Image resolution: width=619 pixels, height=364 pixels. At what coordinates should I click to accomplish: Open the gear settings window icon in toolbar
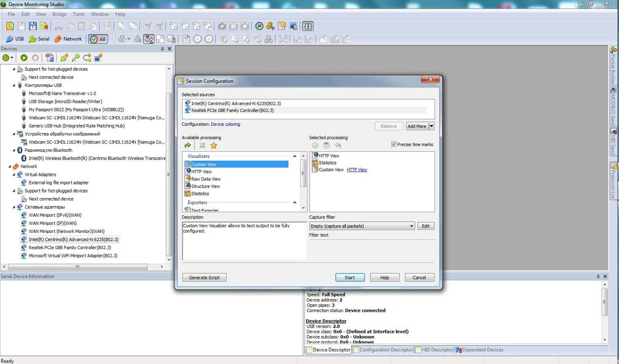click(x=282, y=26)
